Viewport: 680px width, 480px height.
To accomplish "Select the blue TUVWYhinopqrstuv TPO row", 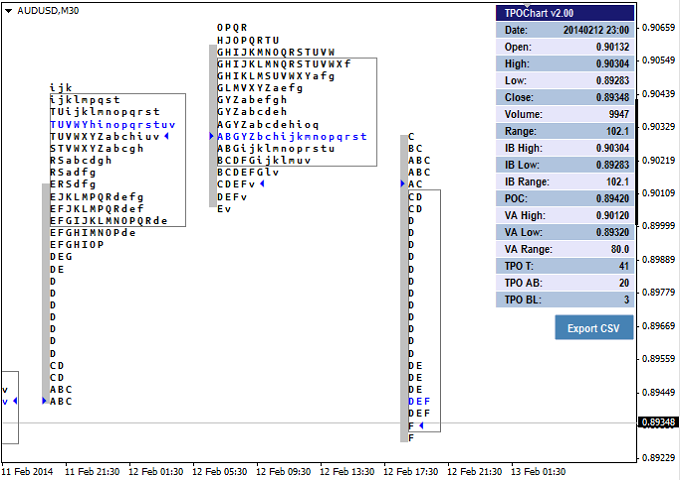I will [112, 124].
